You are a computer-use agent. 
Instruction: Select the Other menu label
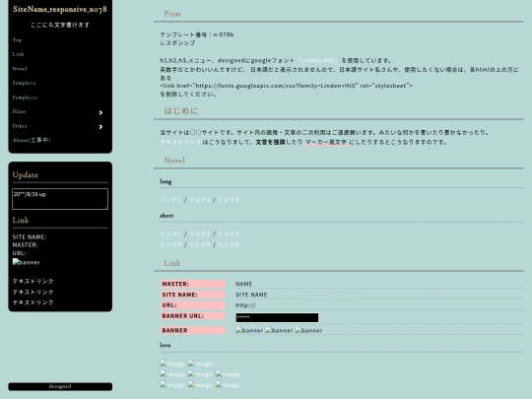[20, 126]
